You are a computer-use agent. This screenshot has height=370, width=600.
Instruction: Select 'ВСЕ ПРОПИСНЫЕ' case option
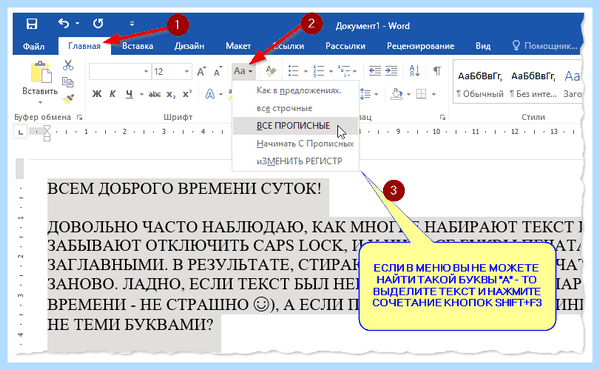coord(295,126)
